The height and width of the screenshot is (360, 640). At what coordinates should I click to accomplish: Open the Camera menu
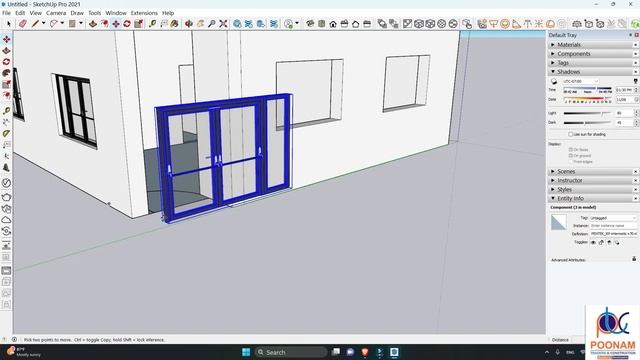(x=56, y=13)
